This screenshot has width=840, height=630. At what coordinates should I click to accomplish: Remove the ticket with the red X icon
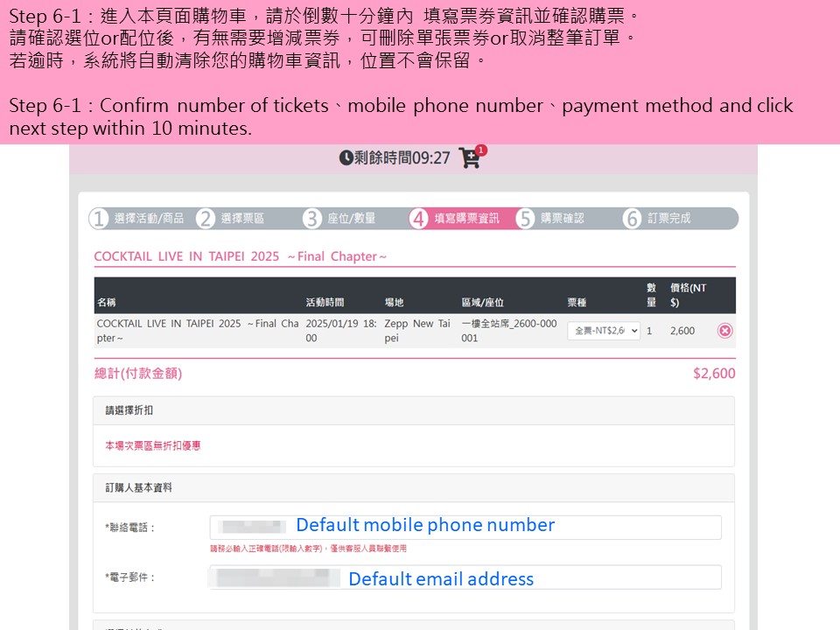pyautogui.click(x=724, y=331)
